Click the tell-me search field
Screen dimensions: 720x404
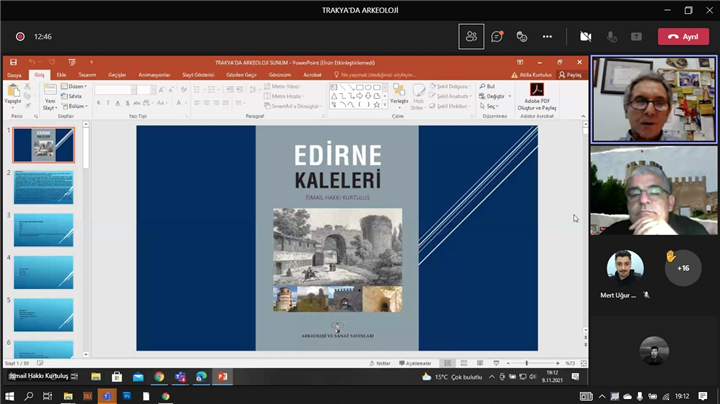(374, 75)
